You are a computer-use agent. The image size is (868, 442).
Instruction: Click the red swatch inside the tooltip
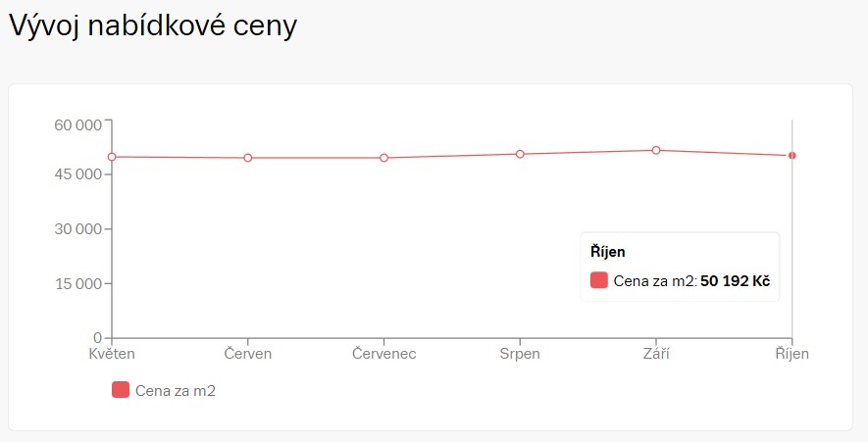coord(599,280)
